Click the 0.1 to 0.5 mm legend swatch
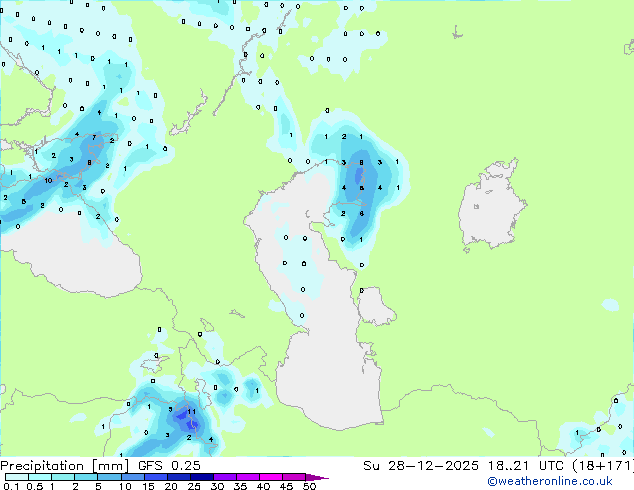Screen dimensions: 634x490 [x=17, y=477]
